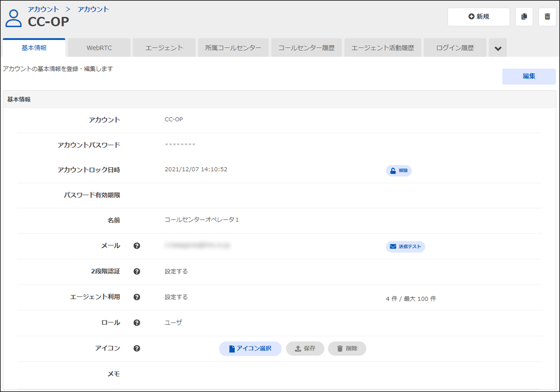The image size is (560, 392).
Task: Click the 新規 new account button
Action: tap(478, 17)
